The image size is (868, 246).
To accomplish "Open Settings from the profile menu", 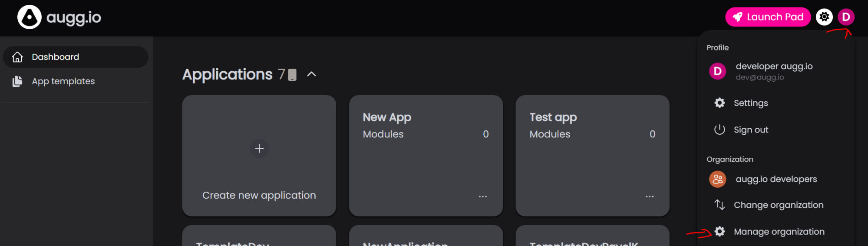I will coord(750,103).
